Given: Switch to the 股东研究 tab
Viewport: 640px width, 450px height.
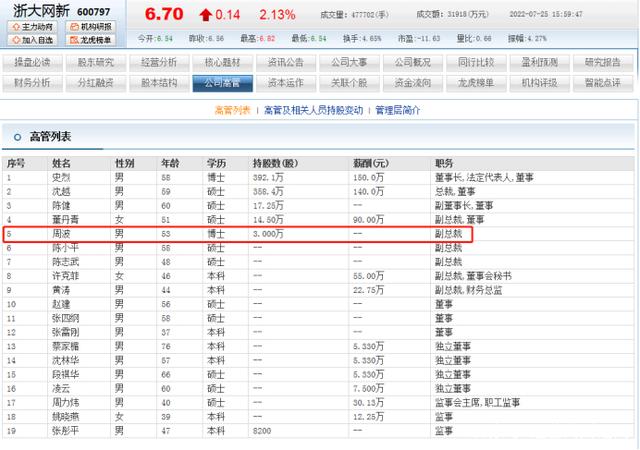Looking at the screenshot, I should [96, 62].
